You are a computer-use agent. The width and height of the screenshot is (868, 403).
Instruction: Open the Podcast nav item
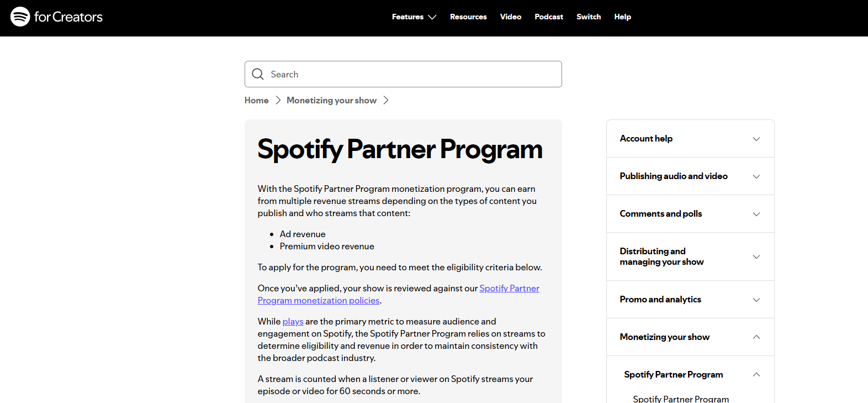coord(549,17)
